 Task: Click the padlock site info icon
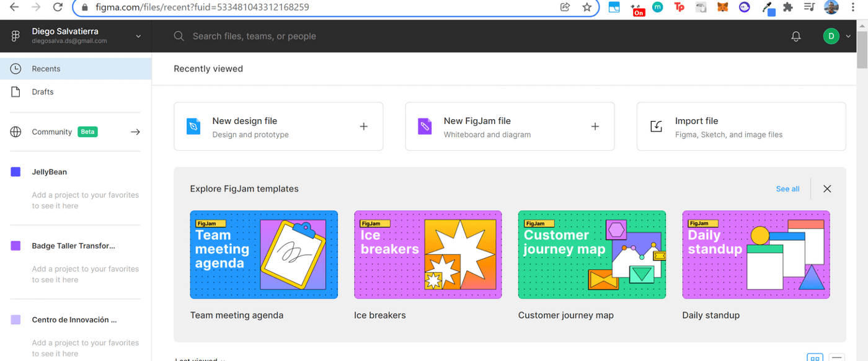click(x=86, y=7)
